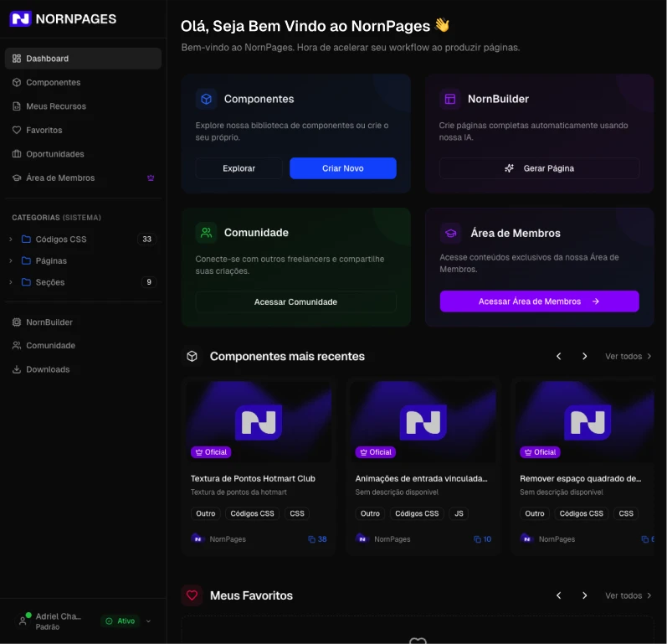Click copy count 10 on Animações card
Viewport: 667px width, 644px height.
tap(482, 538)
